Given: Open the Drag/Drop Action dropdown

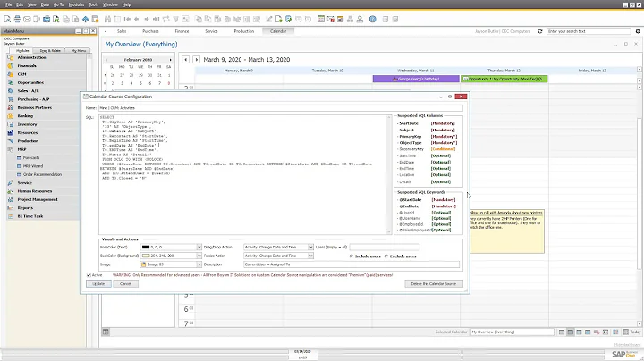Looking at the screenshot, I should coord(311,247).
